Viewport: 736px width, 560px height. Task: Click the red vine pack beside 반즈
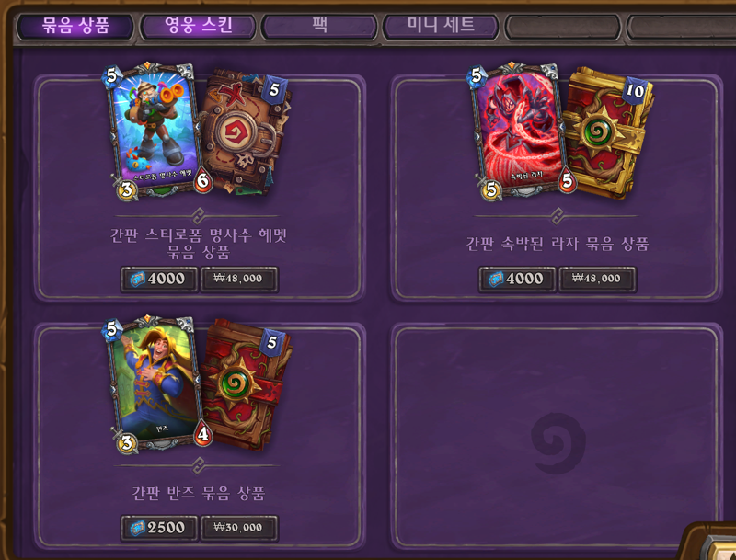pos(247,384)
